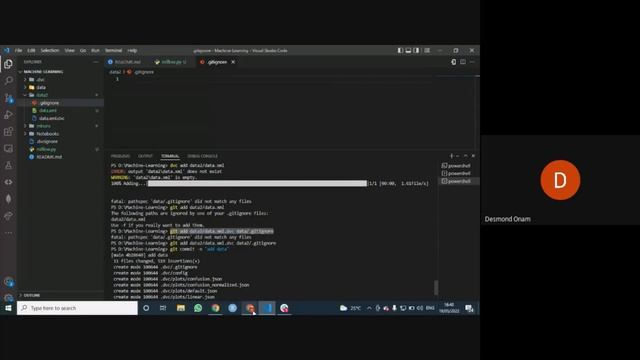Open the Extensions view
640x360 pixels.
pos(8,131)
